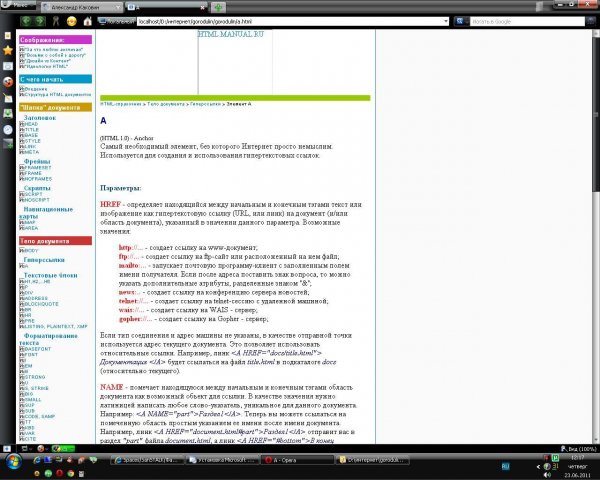Open the AREA element link
The height and width of the screenshot is (480, 600).
point(31,228)
